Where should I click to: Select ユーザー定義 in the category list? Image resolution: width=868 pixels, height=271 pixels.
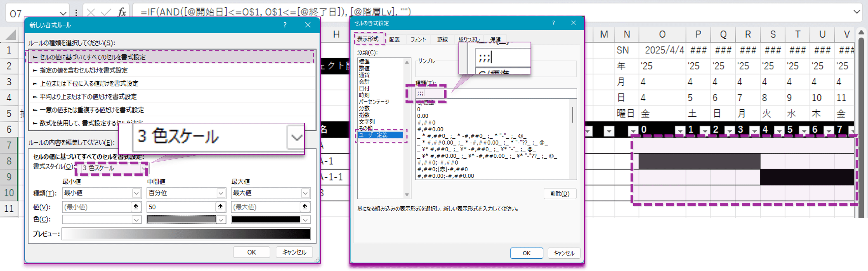click(373, 135)
